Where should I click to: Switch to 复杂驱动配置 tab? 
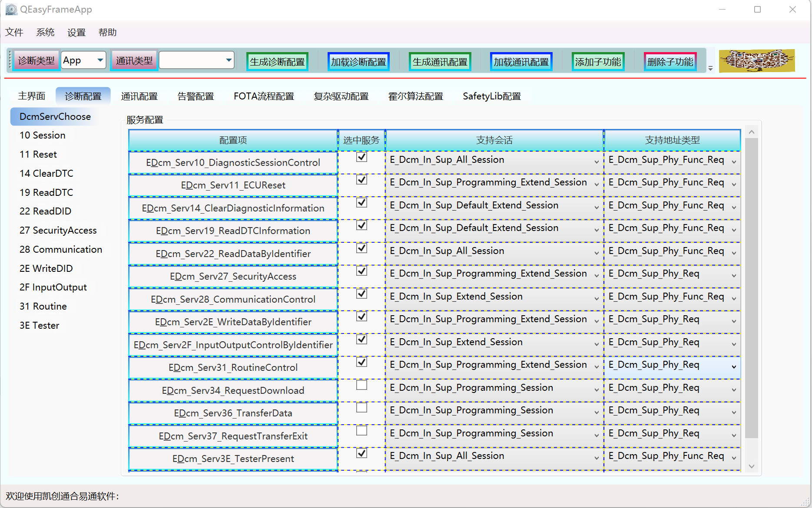(x=341, y=96)
